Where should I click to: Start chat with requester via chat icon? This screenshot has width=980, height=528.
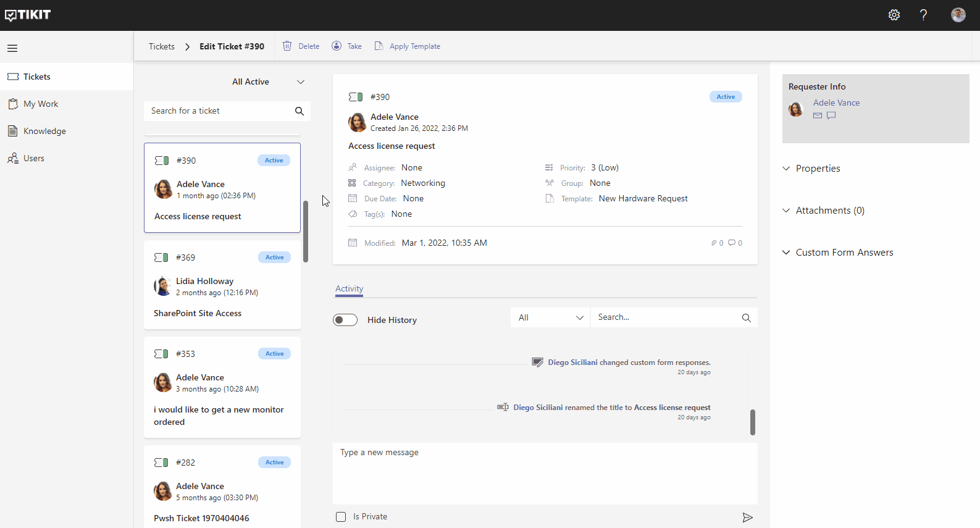click(831, 115)
